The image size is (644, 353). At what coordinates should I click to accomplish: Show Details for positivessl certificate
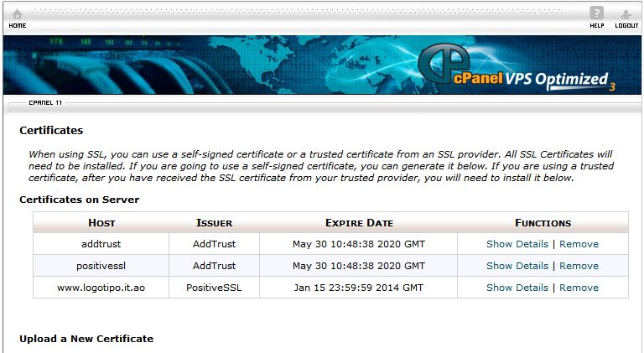(x=517, y=266)
